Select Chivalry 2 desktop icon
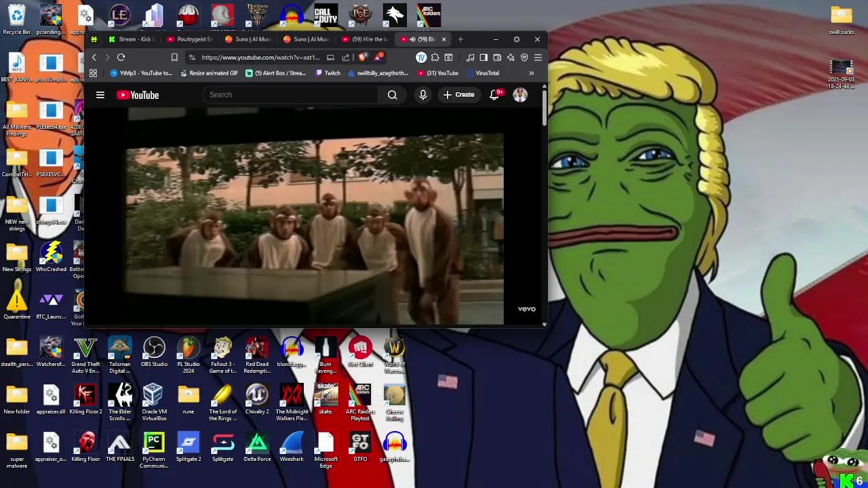868x488 pixels. (x=257, y=400)
